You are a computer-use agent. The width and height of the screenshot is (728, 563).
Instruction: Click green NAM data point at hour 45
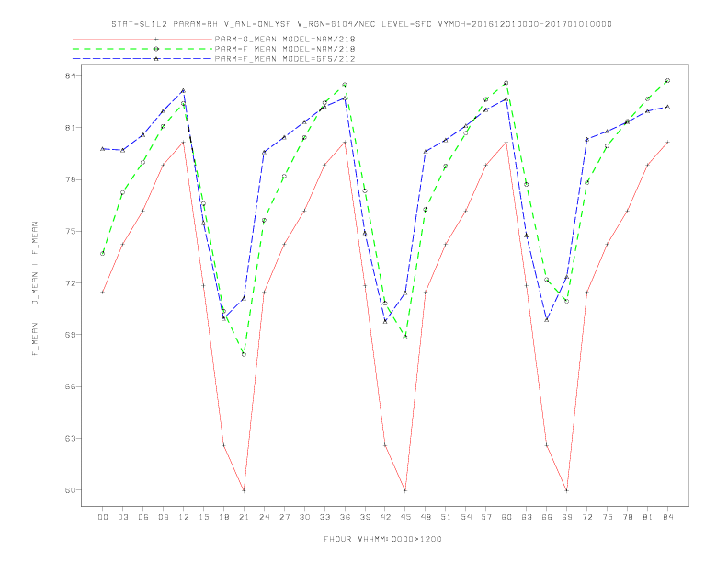coord(405,338)
